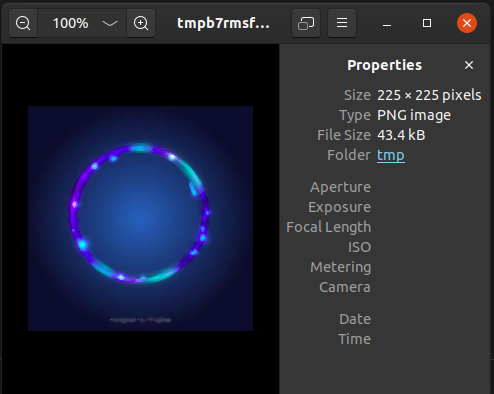Click the Exposure label
The height and width of the screenshot is (394, 494).
tap(339, 207)
